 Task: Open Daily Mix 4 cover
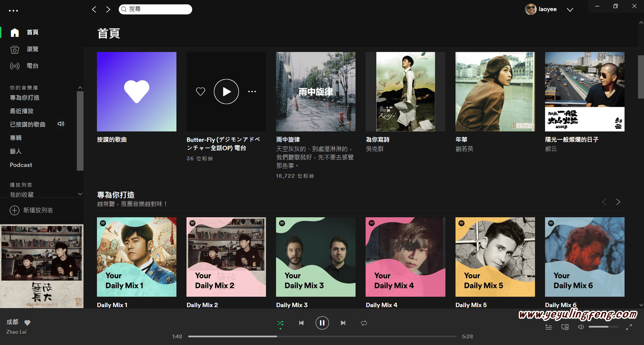pyautogui.click(x=406, y=257)
